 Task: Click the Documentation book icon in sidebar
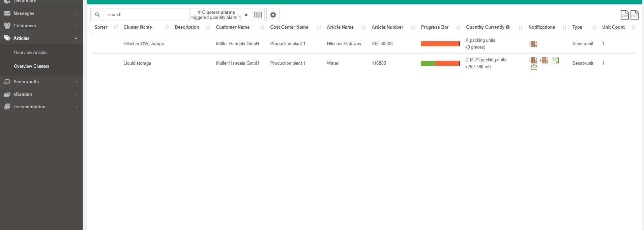click(7, 107)
